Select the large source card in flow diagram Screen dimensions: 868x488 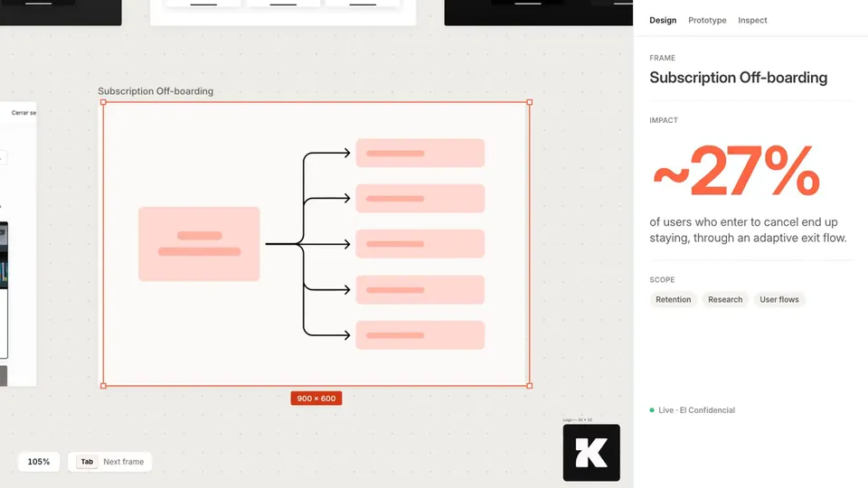pos(199,244)
